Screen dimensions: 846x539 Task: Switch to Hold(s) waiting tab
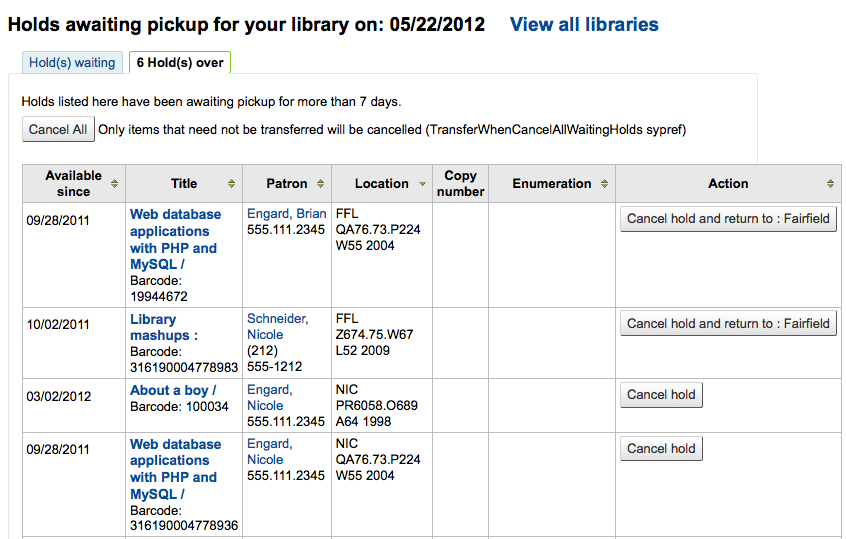point(72,63)
